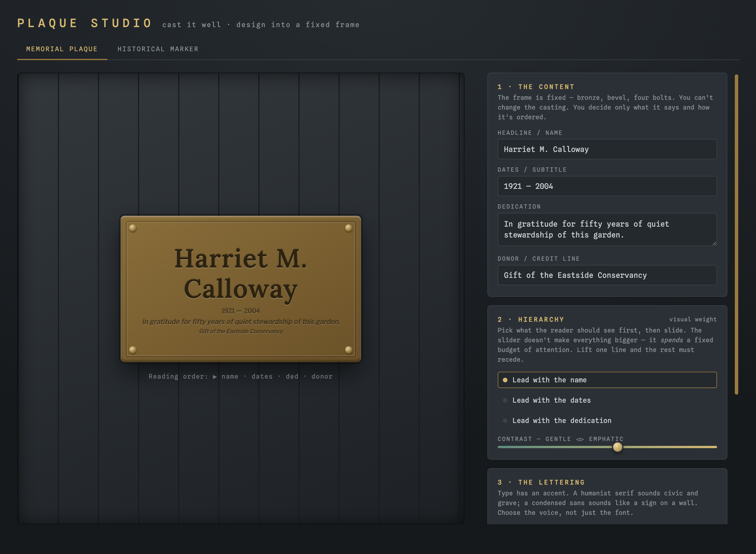Click the 2 · Hierarchy heading
This screenshot has width=756, height=554.
coord(531,319)
